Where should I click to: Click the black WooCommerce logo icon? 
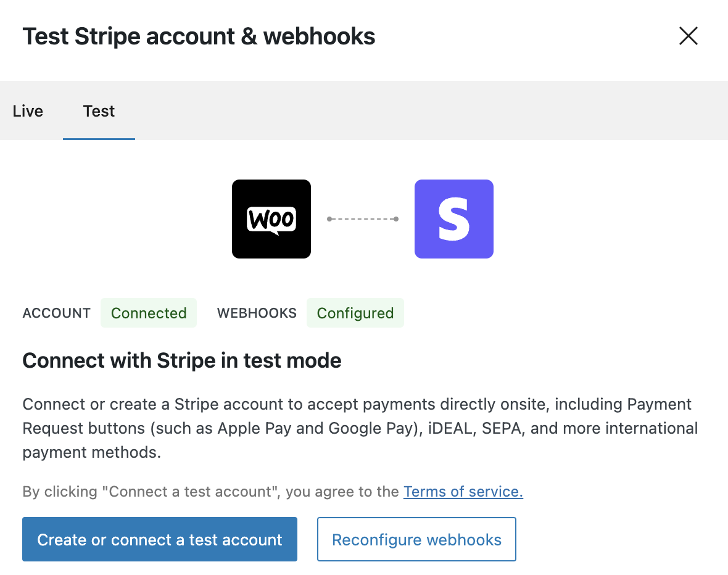[271, 219]
